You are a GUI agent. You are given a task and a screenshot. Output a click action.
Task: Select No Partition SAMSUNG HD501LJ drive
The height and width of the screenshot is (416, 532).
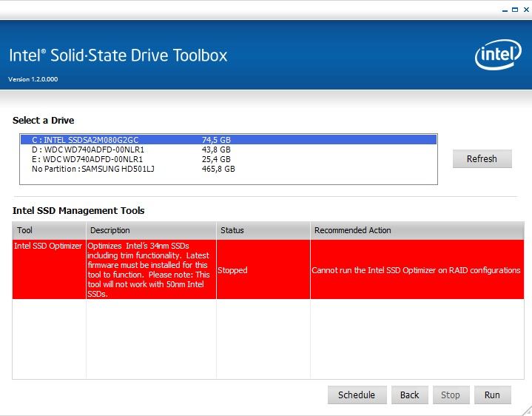pos(229,169)
